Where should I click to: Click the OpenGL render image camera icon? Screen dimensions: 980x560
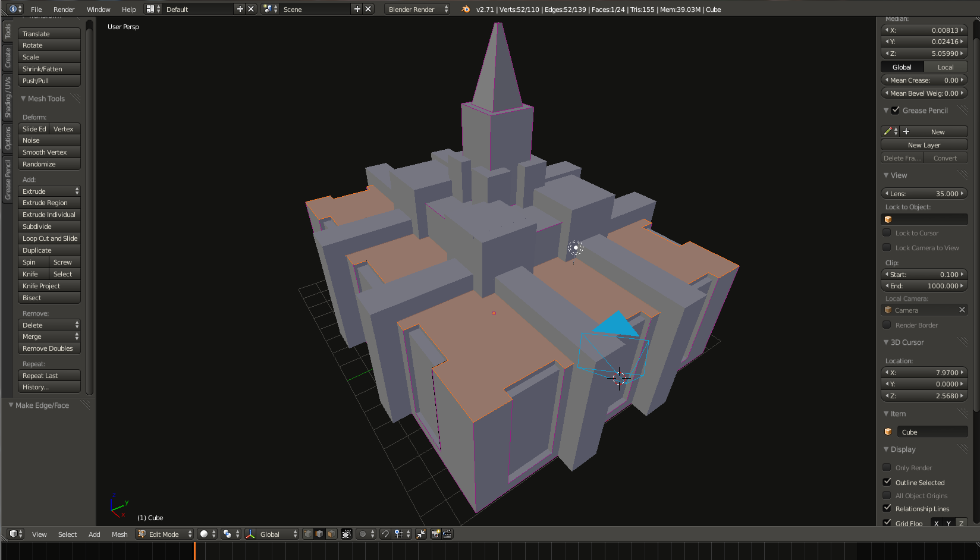pos(435,534)
